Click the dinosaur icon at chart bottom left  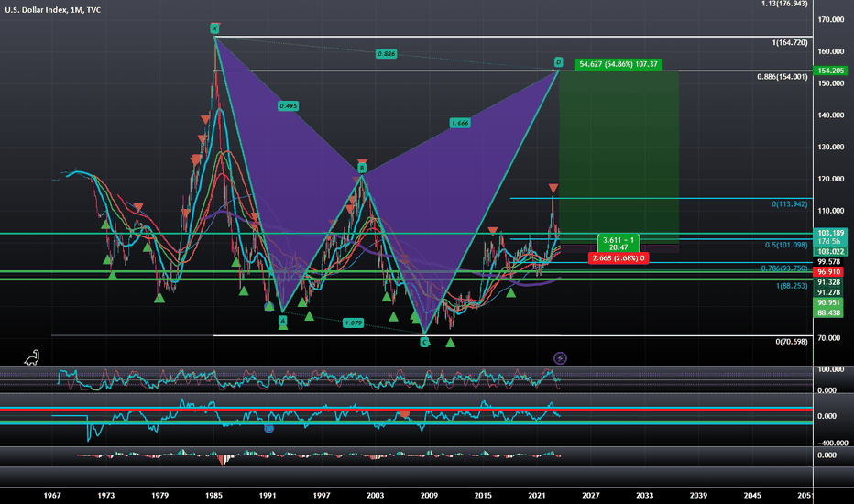click(31, 357)
